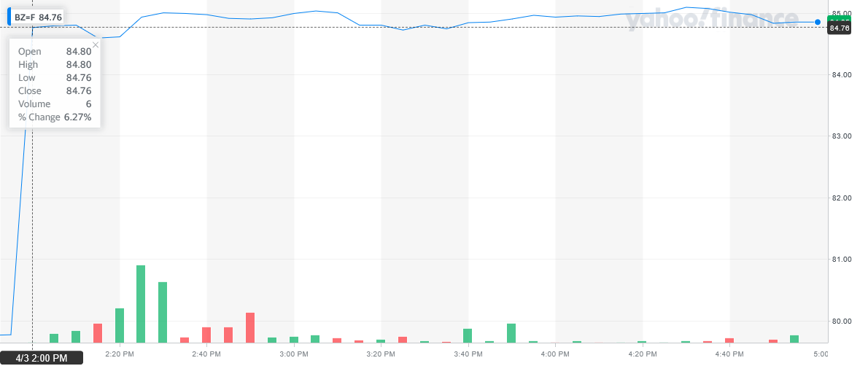Select the Open 84.80 row in tooltip
This screenshot has width=868, height=374.
(x=55, y=52)
